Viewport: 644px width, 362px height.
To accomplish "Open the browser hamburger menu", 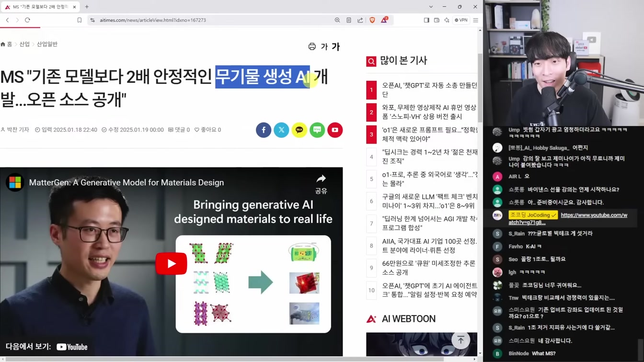I will pos(476,20).
